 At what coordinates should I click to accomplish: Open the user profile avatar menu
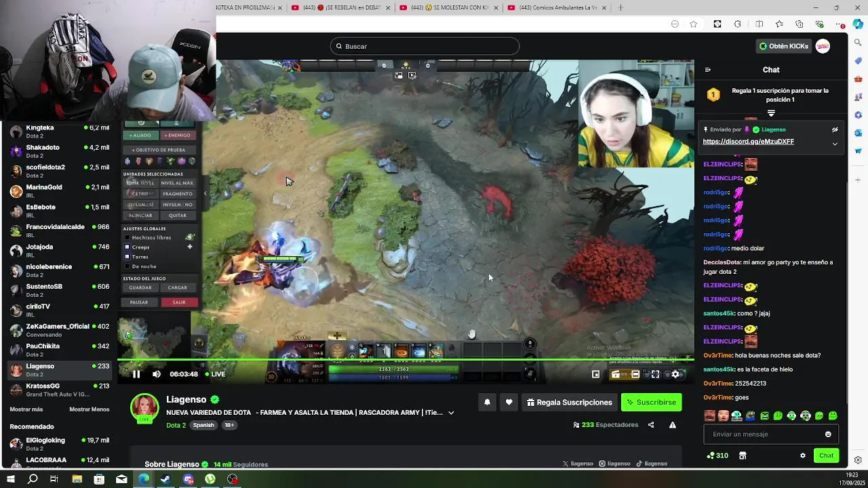[x=823, y=46]
